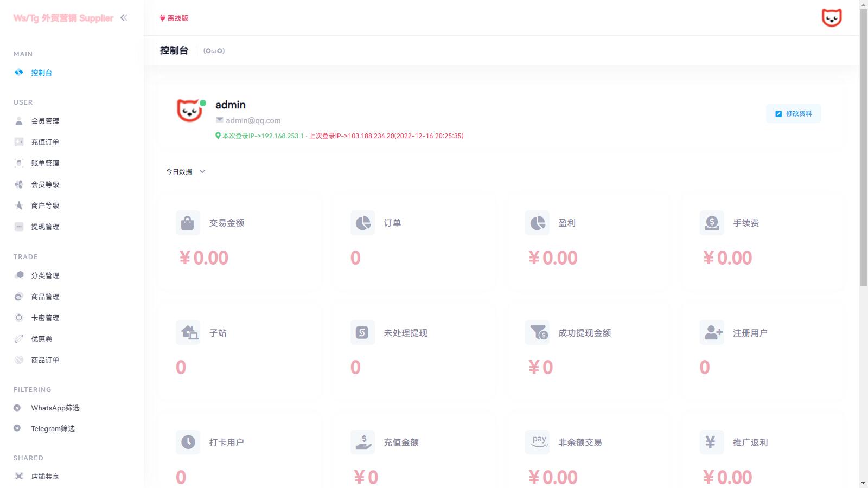Click the 商品订单 sidebar icon
This screenshot has width=868, height=488.
pyautogui.click(x=19, y=360)
